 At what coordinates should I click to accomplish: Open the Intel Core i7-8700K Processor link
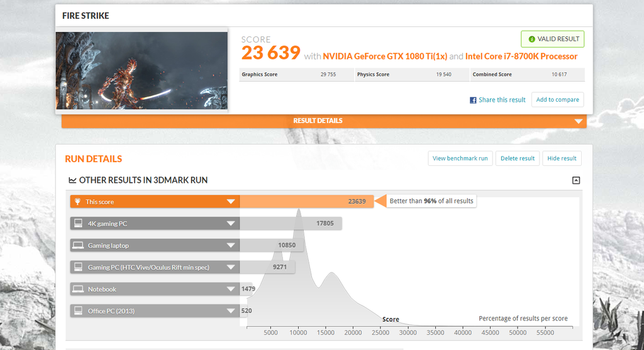tap(521, 56)
